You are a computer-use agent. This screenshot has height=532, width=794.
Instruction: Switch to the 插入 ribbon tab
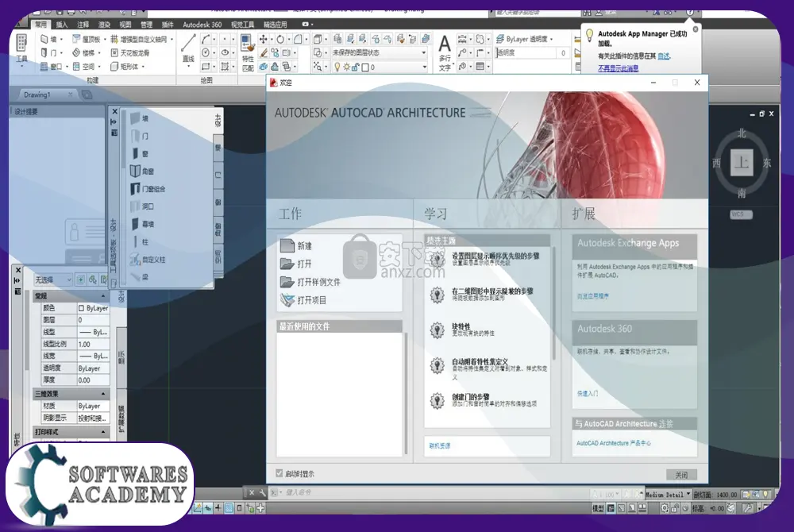tap(62, 25)
